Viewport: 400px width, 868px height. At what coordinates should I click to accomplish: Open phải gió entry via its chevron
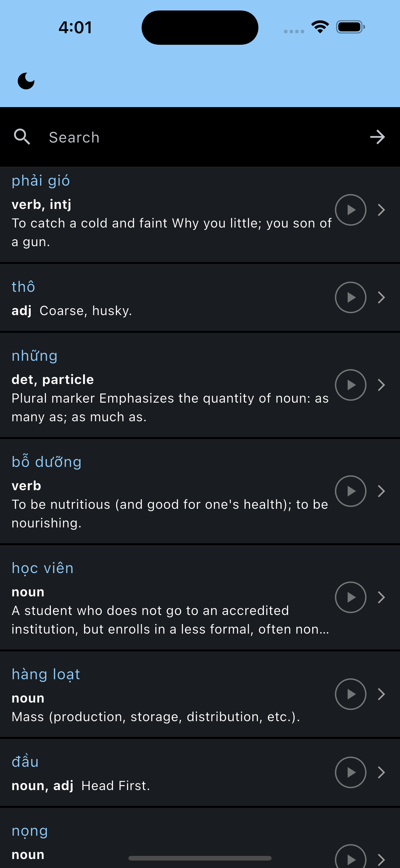tap(381, 210)
